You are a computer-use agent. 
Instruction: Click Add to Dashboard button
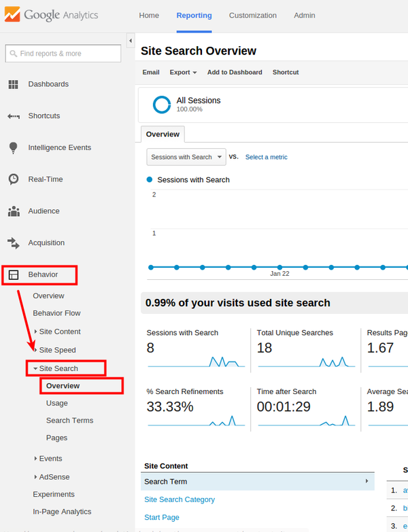(235, 73)
